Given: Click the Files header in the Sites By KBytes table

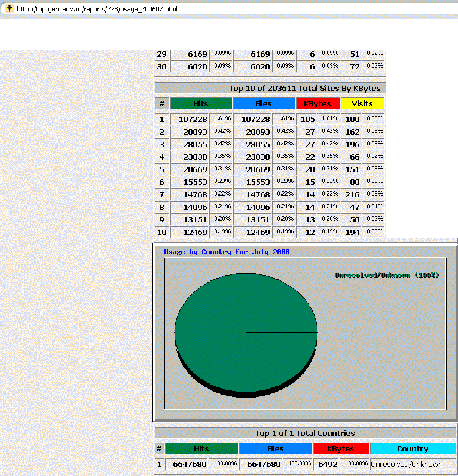Looking at the screenshot, I should tap(264, 103).
